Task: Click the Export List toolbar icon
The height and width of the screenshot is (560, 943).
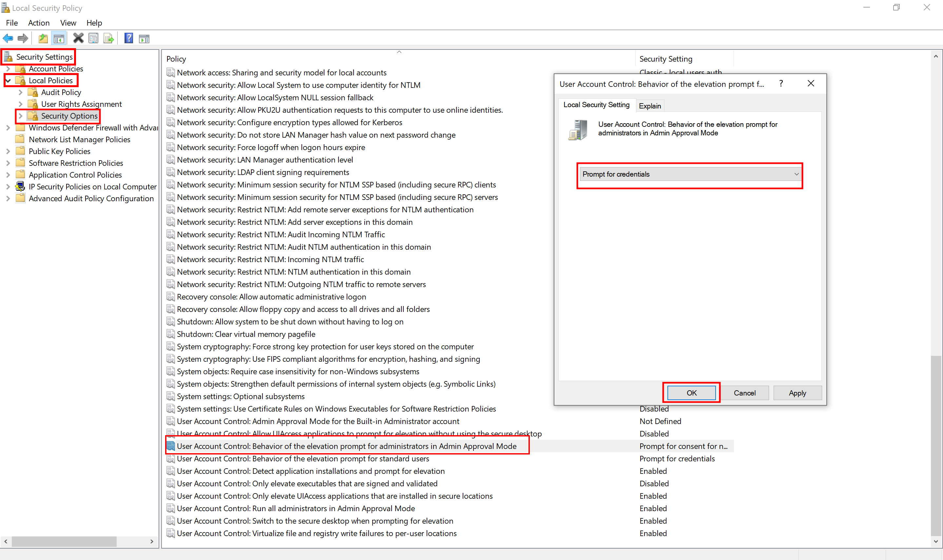Action: tap(109, 38)
